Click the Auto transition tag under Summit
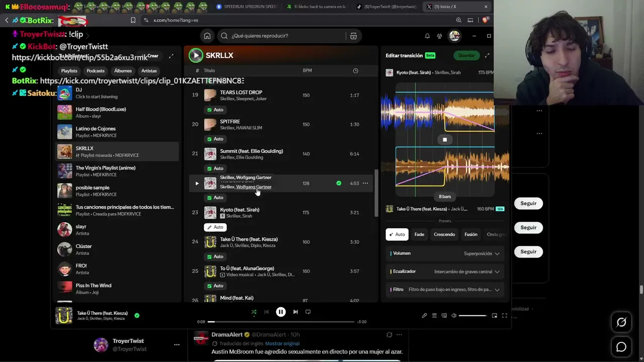The height and width of the screenshot is (362, 644). (x=215, y=168)
